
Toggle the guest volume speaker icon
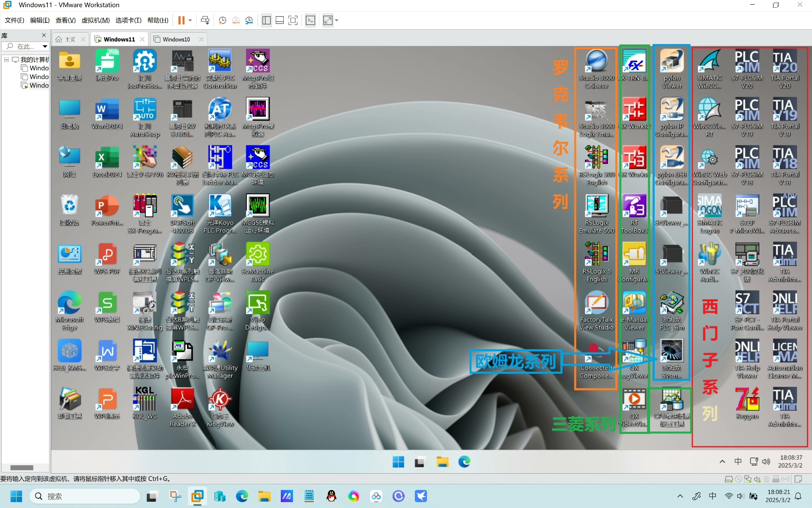coord(766,461)
